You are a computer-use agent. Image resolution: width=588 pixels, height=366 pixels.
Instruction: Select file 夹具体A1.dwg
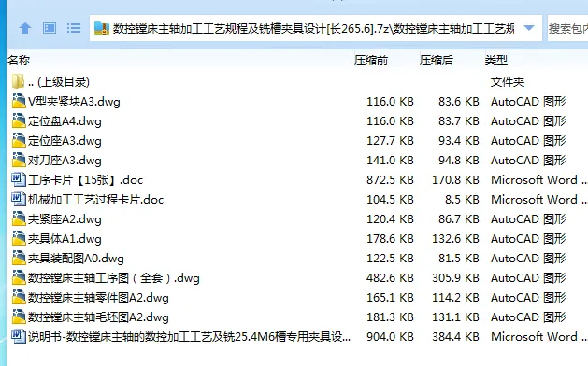pos(65,239)
